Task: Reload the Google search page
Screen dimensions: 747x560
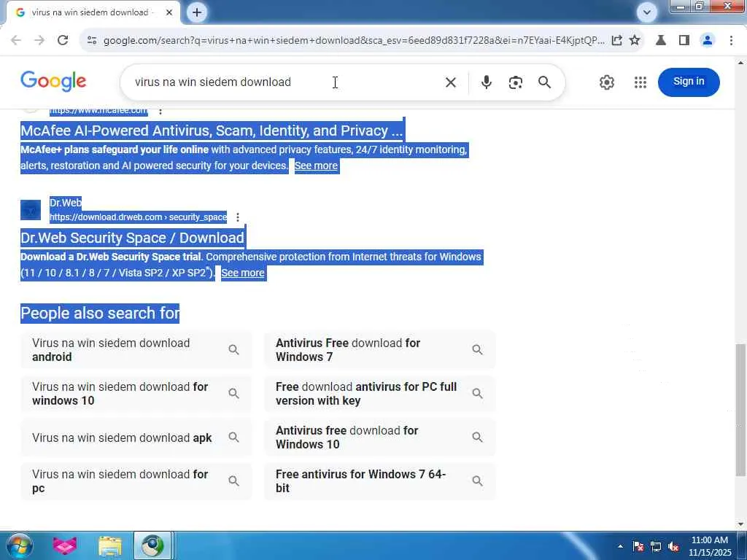Action: (63, 41)
